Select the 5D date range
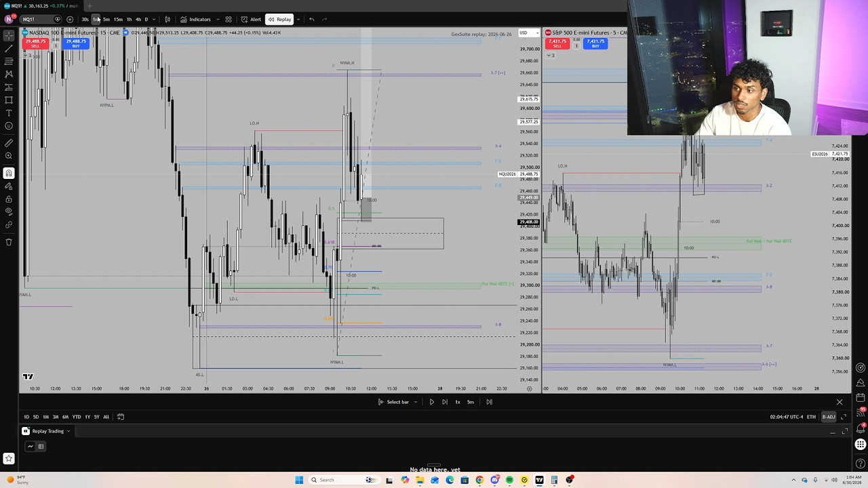868x488 pixels. coord(36,417)
